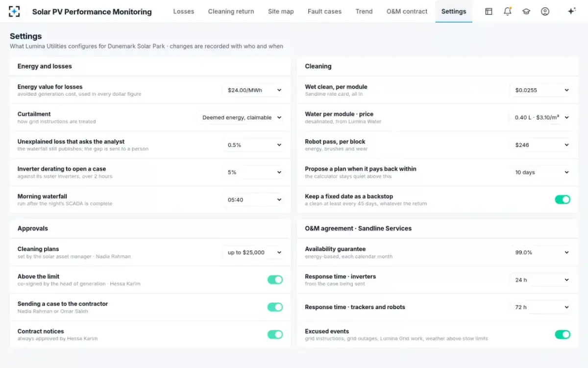Click the Availability guarantee label
The width and height of the screenshot is (588, 368).
click(335, 249)
